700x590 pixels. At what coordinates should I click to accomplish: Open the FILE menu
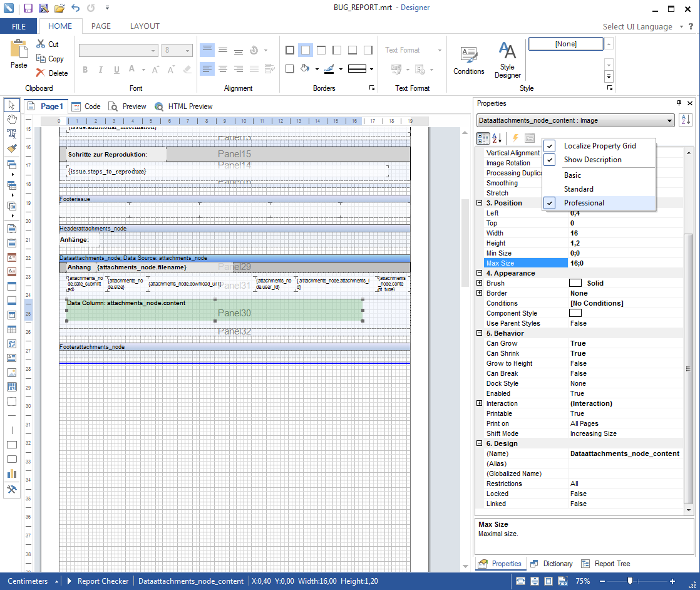click(x=19, y=26)
